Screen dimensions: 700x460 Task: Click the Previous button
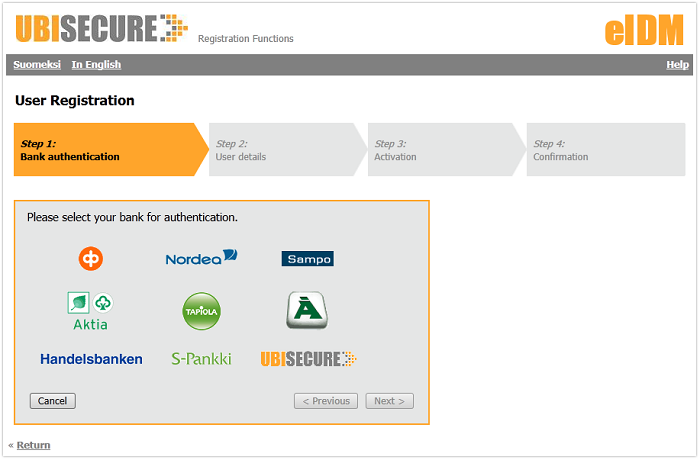[326, 401]
